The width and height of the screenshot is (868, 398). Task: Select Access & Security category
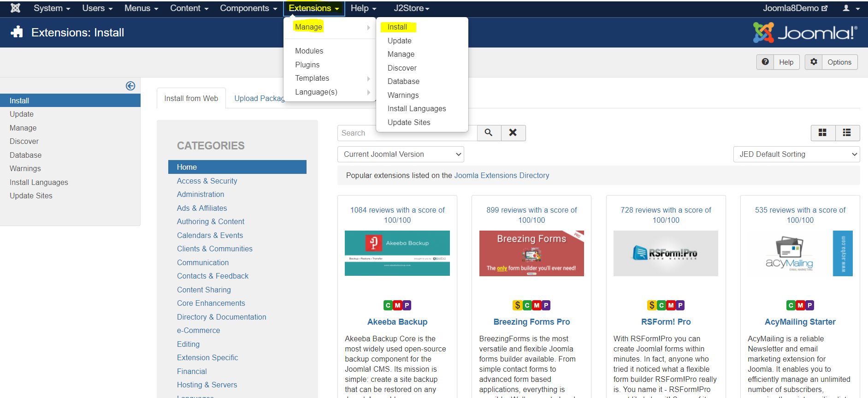[207, 181]
